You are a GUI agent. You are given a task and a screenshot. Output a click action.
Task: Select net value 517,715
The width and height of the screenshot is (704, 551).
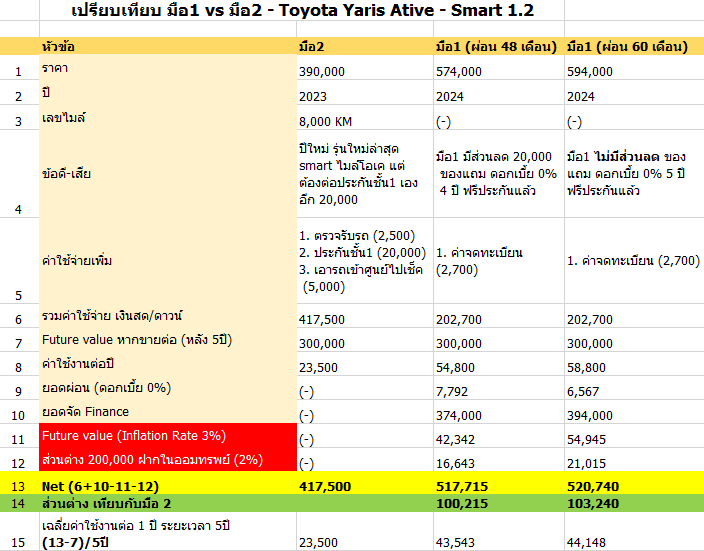[x=498, y=483]
